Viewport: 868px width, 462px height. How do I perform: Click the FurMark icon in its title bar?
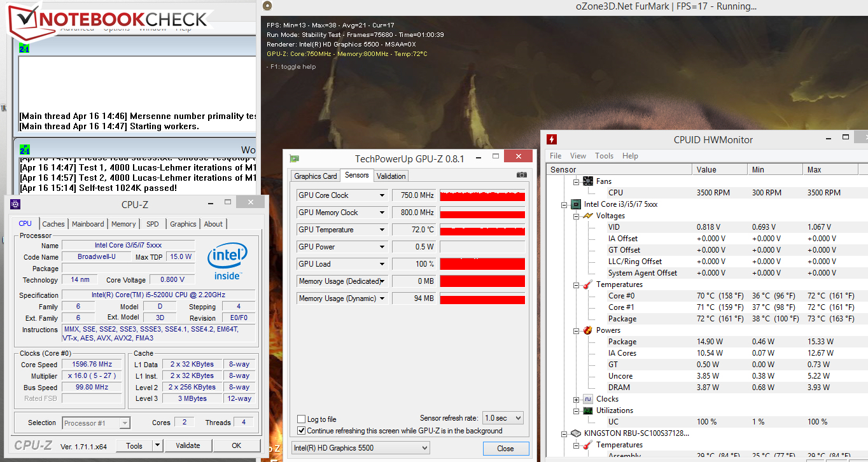(x=267, y=7)
